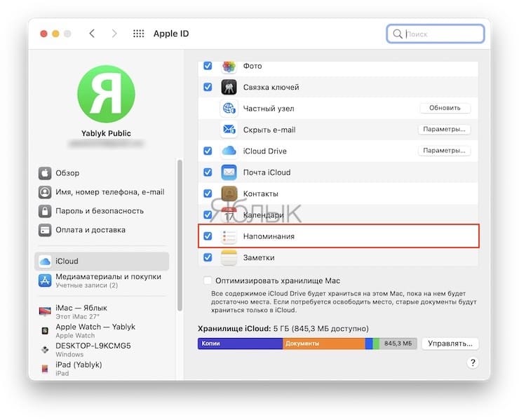Open help with the question mark button

473,363
